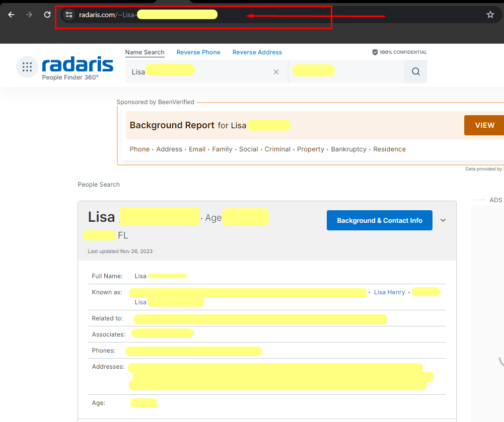Click the 'Email' report item text

click(x=197, y=149)
